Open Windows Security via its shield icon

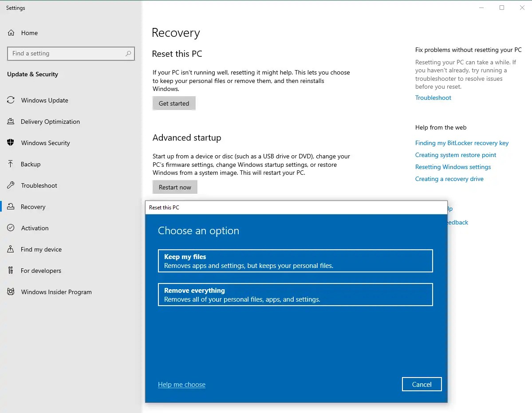coord(11,143)
